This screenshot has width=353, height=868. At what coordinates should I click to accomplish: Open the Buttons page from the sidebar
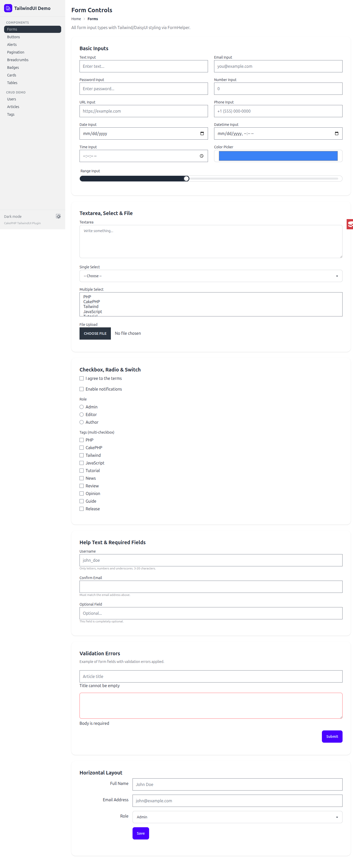point(14,37)
